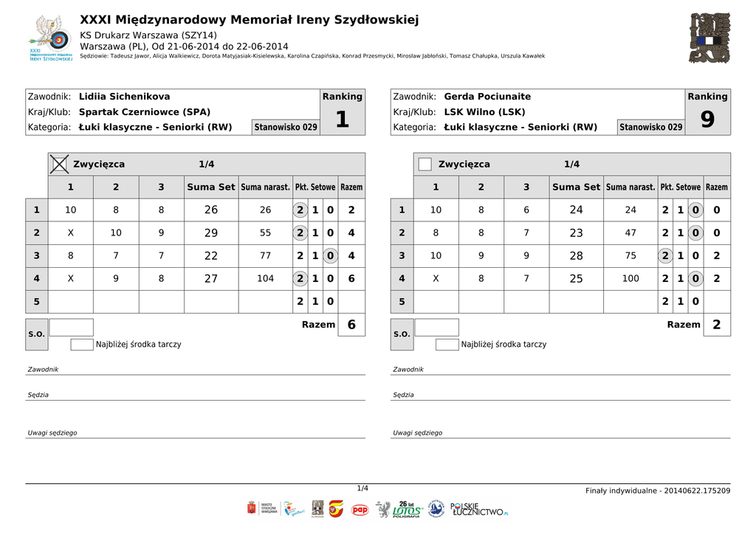The height and width of the screenshot is (535, 756).
Task: Click the Stanowisko 029 label for Lidiia
Action: point(286,127)
